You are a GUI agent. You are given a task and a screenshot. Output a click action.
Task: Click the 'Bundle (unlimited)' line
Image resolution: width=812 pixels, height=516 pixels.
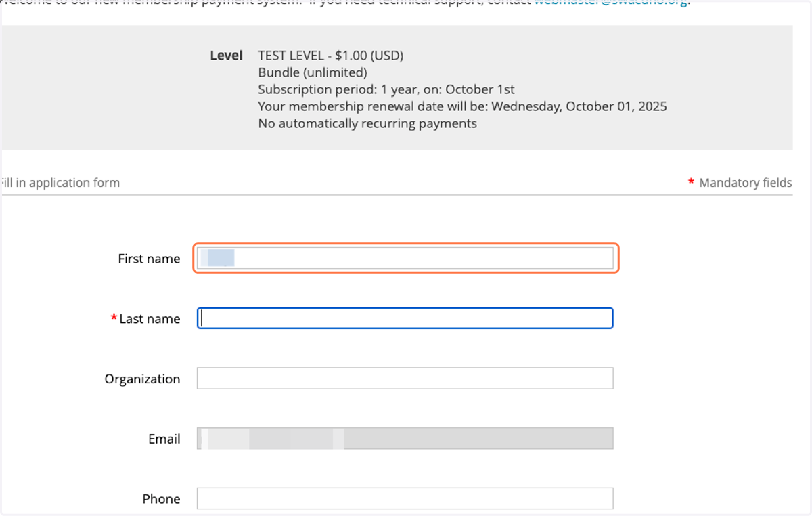313,72
